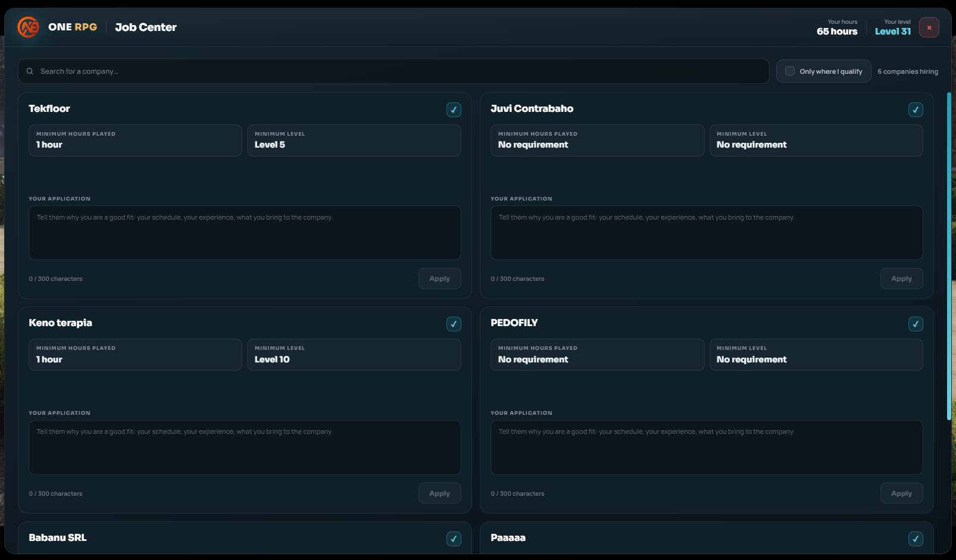Click the Keno terapia company name
The height and width of the screenshot is (560, 956).
(60, 323)
